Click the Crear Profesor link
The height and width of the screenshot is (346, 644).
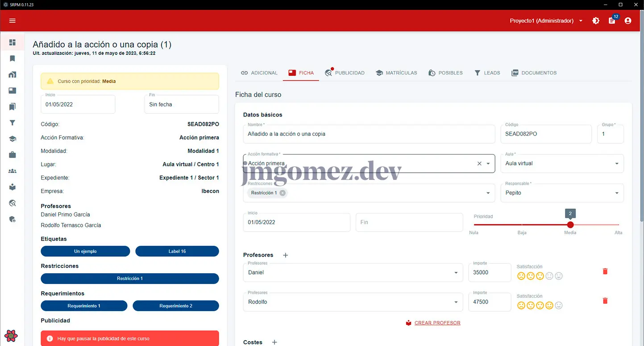[x=437, y=323]
